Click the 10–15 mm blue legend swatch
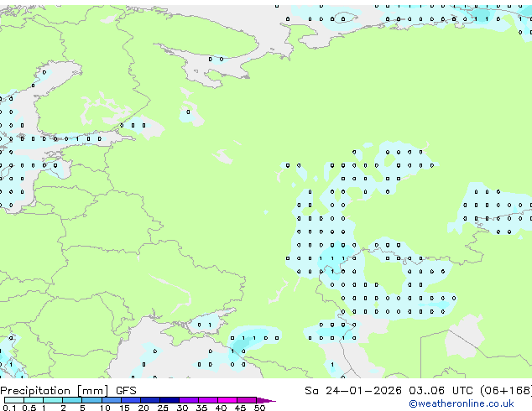The image size is (532, 411). tap(112, 400)
